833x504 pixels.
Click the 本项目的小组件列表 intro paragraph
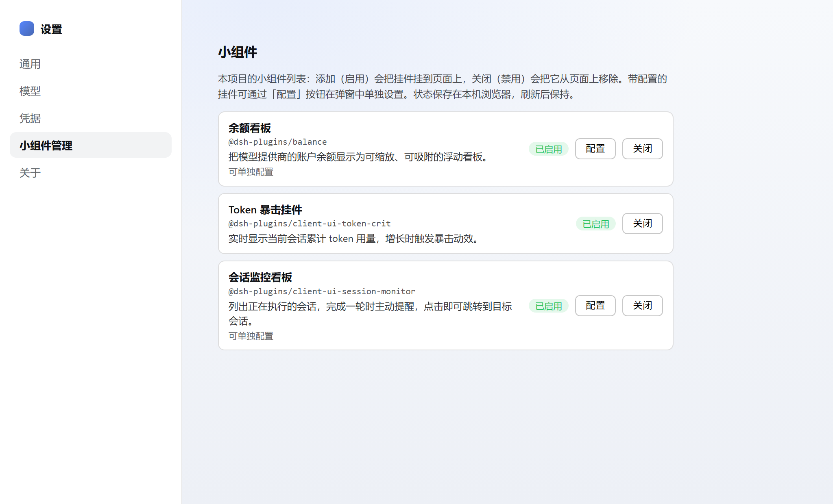point(443,87)
